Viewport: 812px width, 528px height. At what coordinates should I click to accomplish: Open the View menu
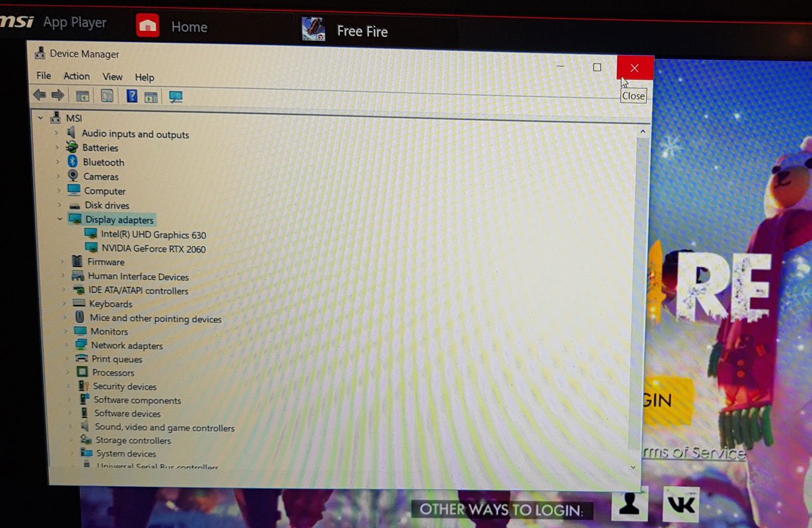tap(112, 77)
